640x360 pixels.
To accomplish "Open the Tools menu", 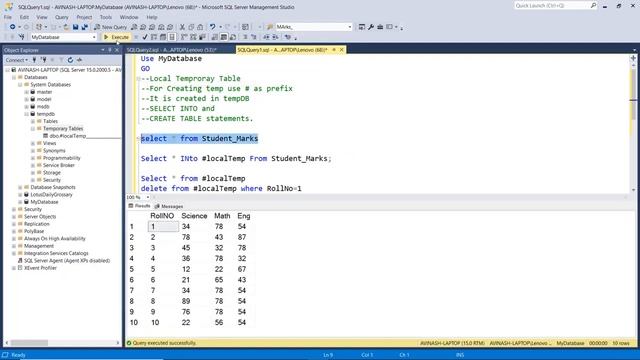I will (106, 17).
